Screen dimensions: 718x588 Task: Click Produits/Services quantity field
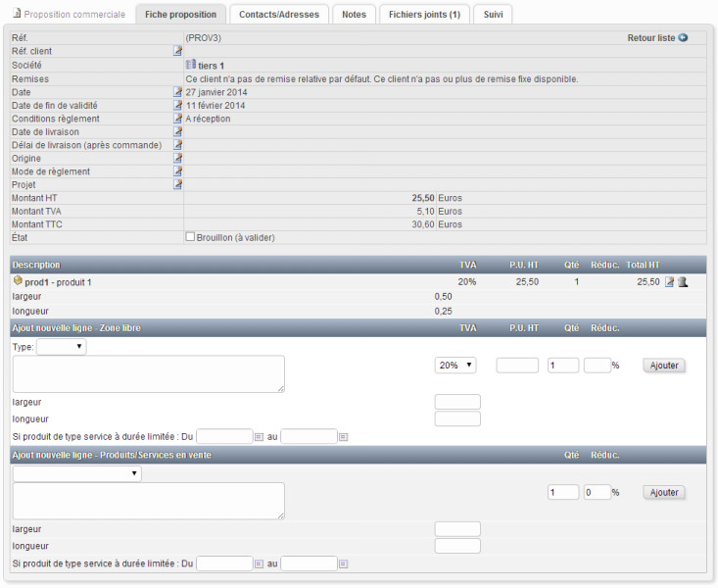click(x=563, y=492)
